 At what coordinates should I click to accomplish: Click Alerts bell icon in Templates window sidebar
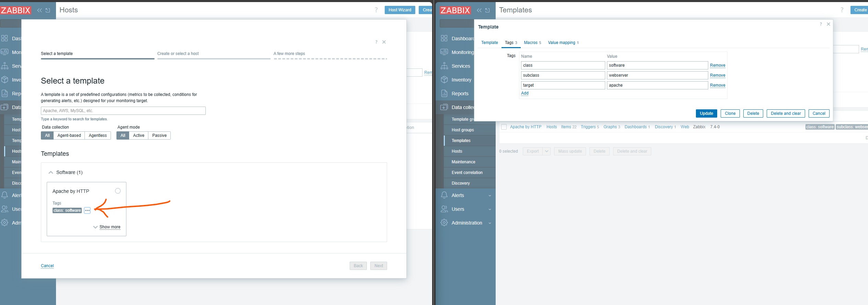(444, 195)
